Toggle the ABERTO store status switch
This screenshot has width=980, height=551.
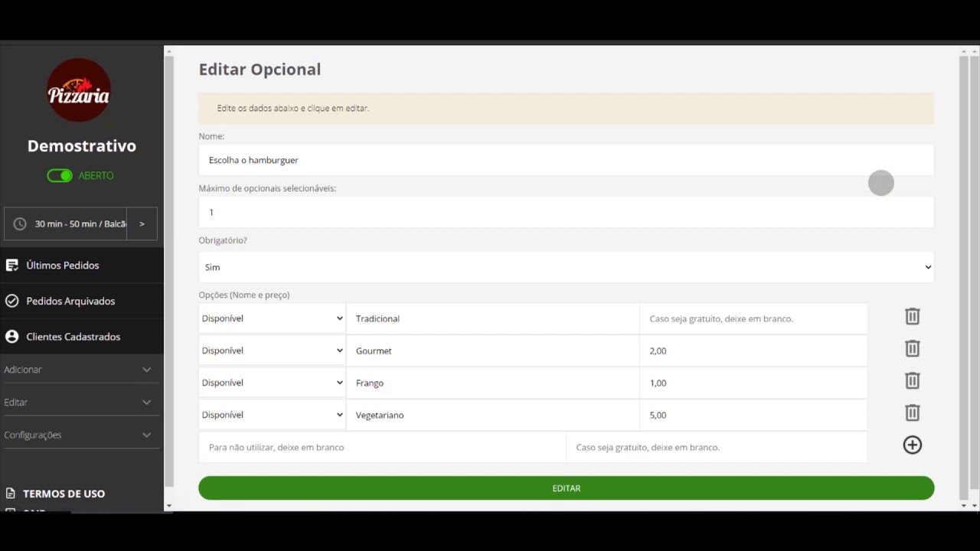[60, 176]
